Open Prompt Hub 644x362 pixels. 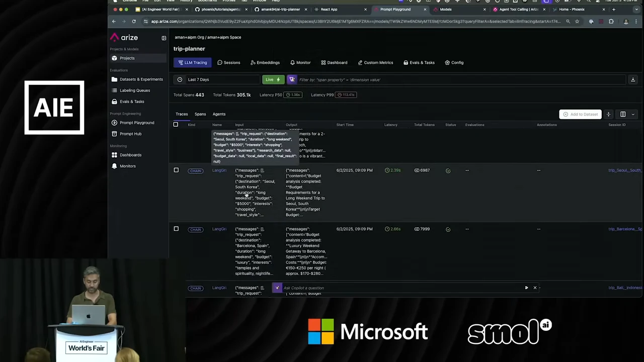(x=138, y=134)
